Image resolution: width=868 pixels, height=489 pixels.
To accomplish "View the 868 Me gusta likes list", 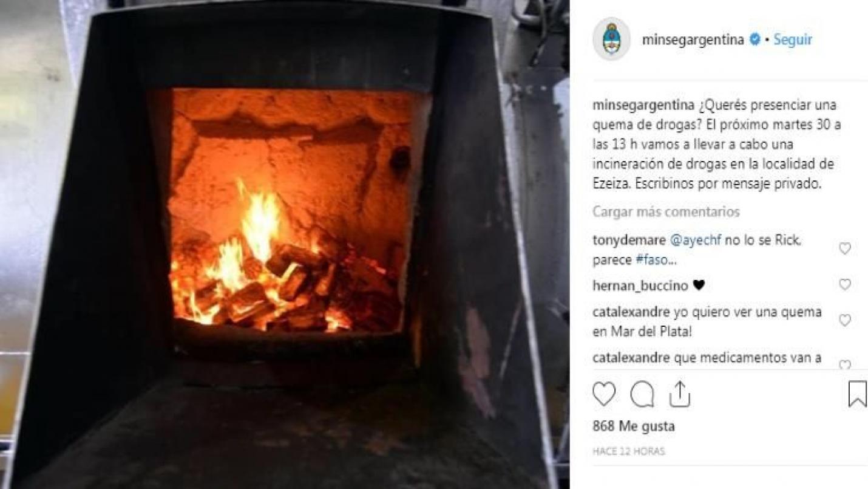I will [x=633, y=426].
